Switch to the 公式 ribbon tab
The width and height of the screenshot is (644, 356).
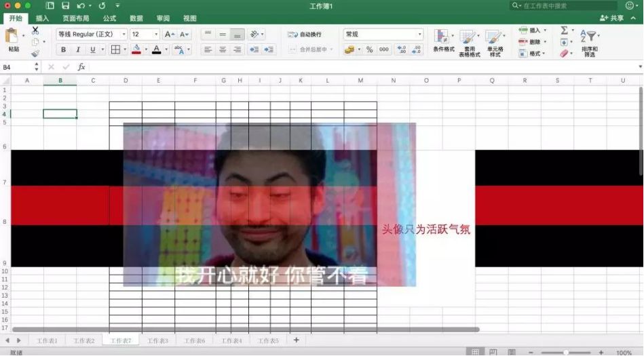point(109,18)
